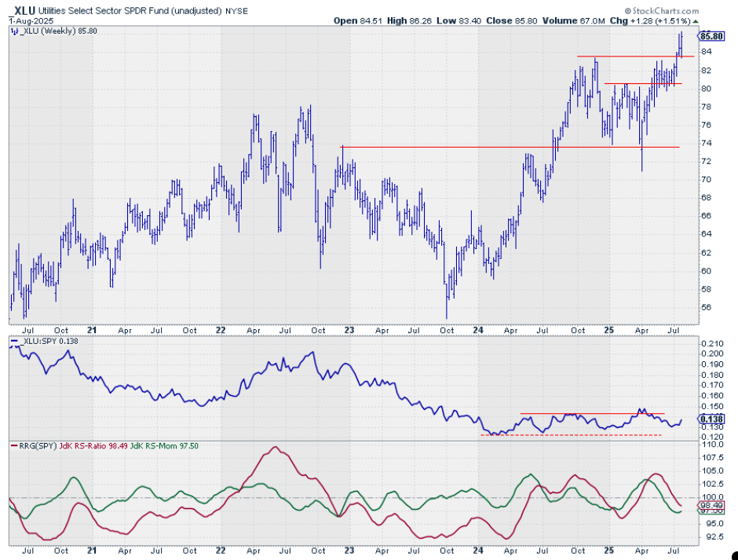Viewport: 738px width, 560px height.
Task: Select the long horizontal line near 73.5
Action: pos(510,147)
